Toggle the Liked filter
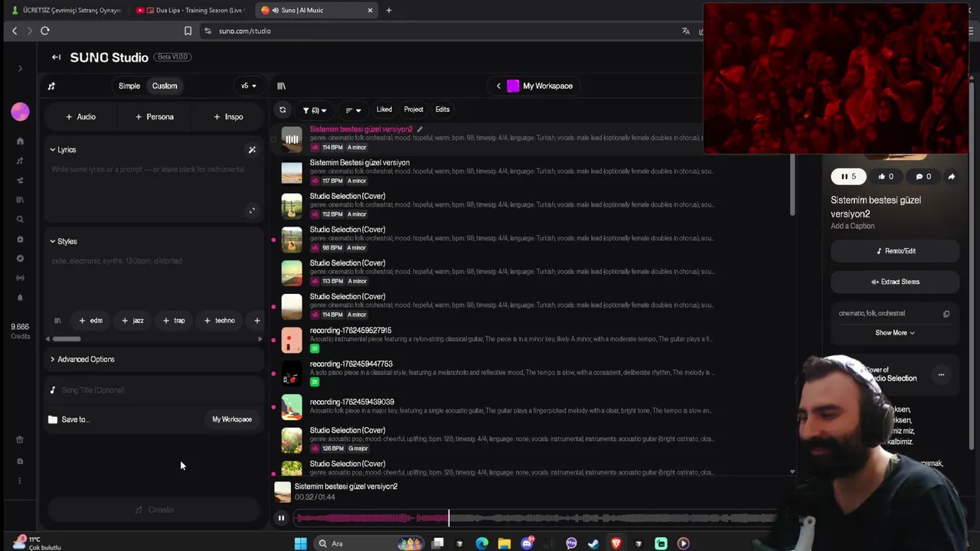Viewport: 980px width, 551px height. pos(384,109)
